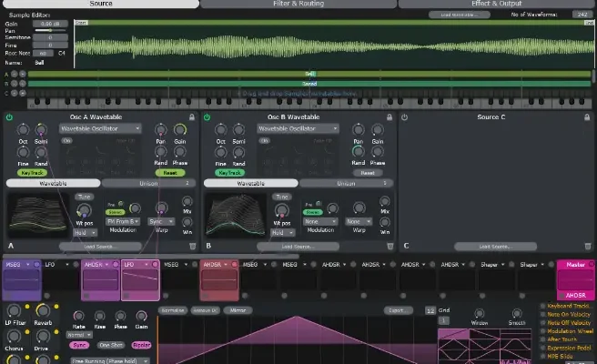Delete Osc A source with trash icon
Image resolution: width=597 pixels, height=364 pixels.
click(192, 246)
